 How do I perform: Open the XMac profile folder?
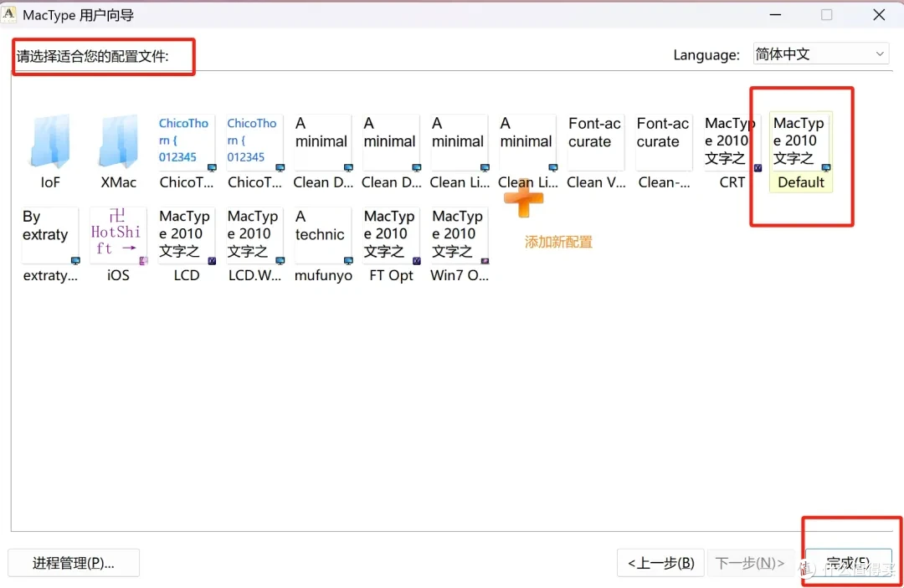coord(119,152)
